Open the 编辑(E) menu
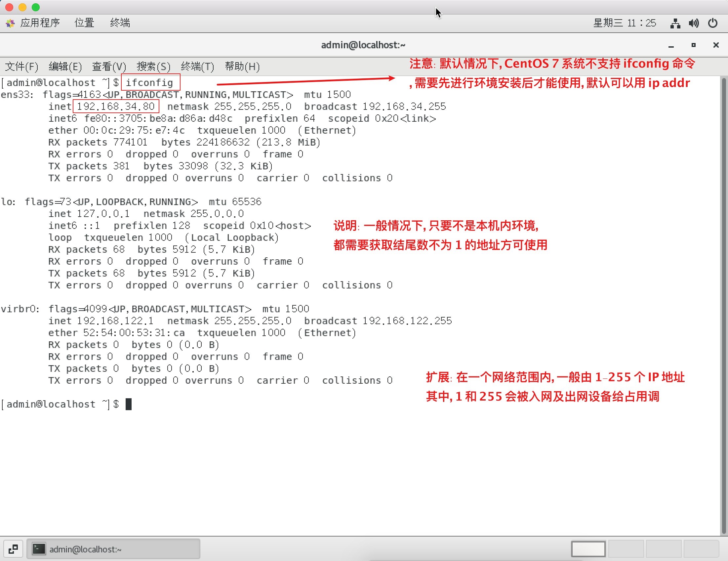728x561 pixels. [65, 66]
